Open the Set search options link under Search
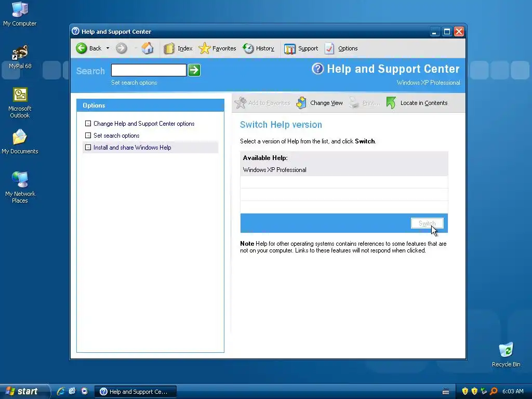Screen dimensions: 532x399 pyautogui.click(x=134, y=83)
